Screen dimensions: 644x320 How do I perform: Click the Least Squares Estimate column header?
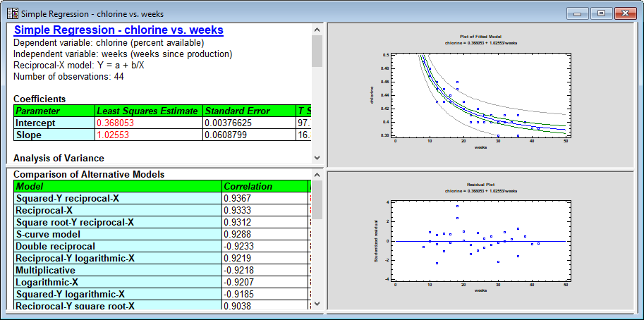(x=147, y=111)
